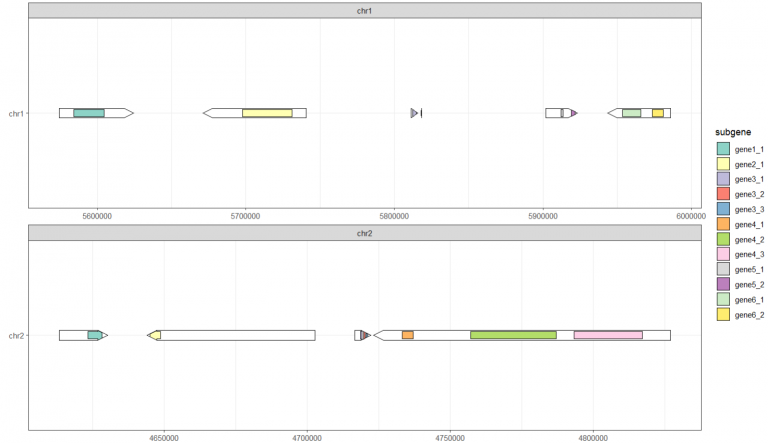The height and width of the screenshot is (443, 768).
Task: Click the 4700000 x-axis tick label
Action: (307, 437)
